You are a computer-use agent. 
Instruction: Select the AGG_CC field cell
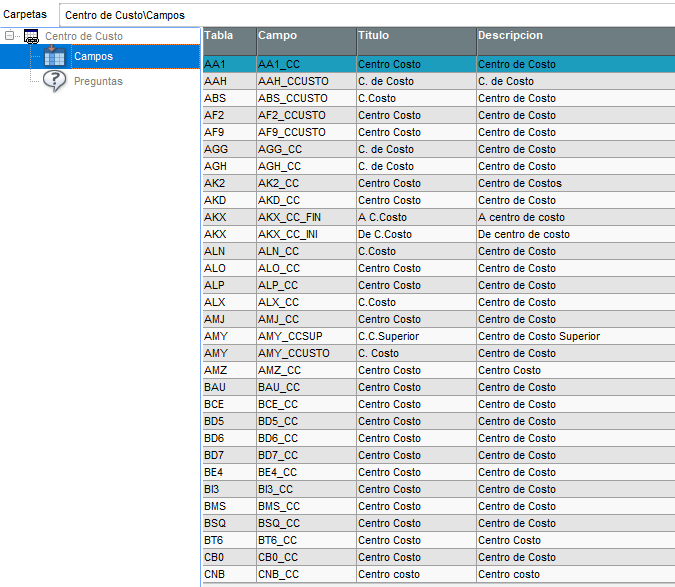click(x=307, y=149)
